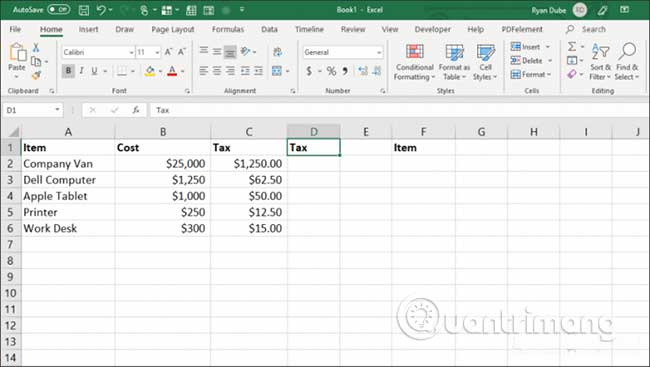Open the General number format dropdown
The image size is (650, 367).
(379, 52)
